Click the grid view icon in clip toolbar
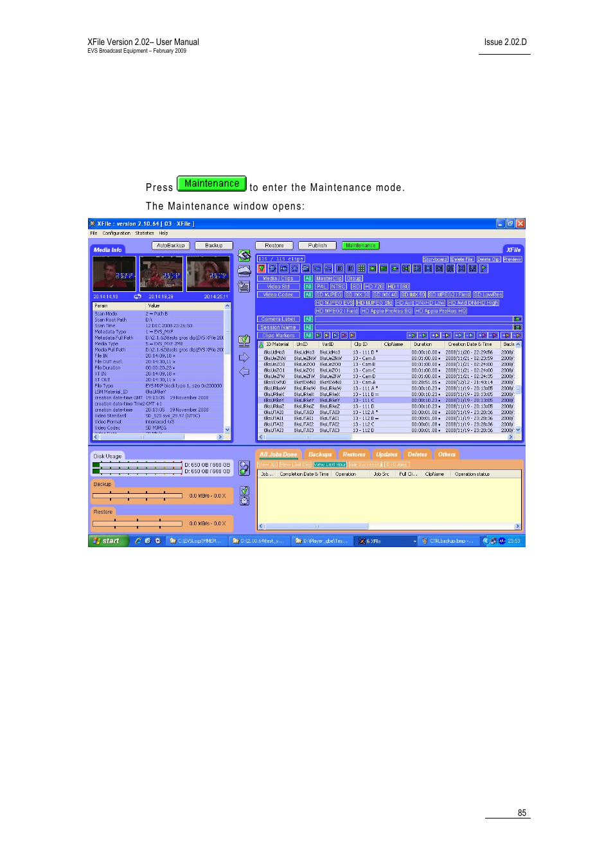This screenshot has height=868, width=613. [361, 269]
